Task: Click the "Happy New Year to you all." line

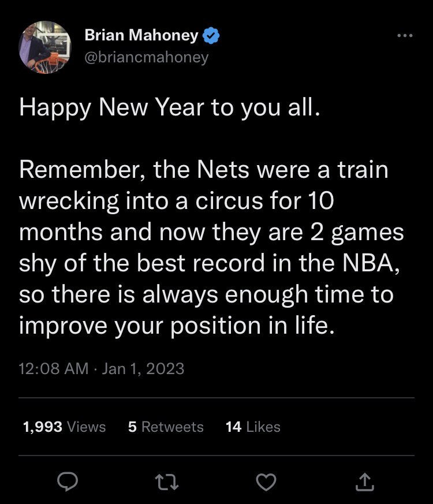Action: tap(169, 108)
